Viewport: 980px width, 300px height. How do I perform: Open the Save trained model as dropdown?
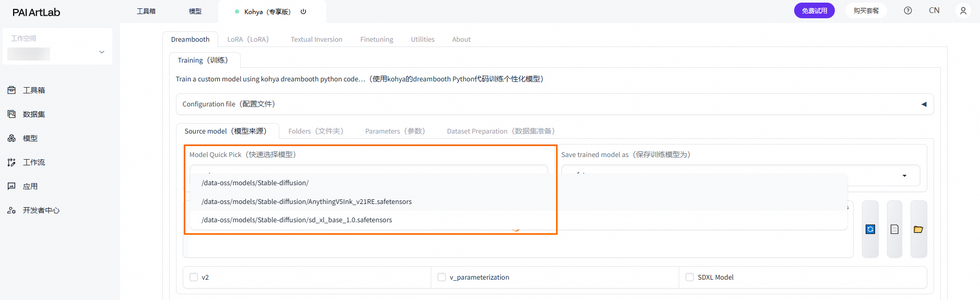point(740,176)
